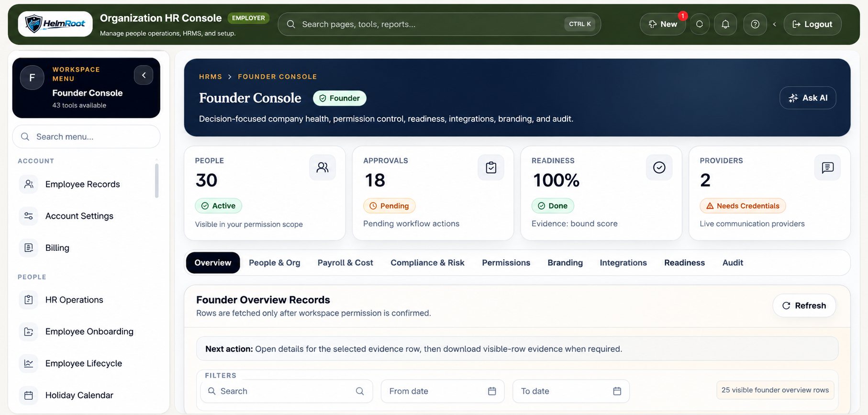Screen dimensions: 868x415
Task: Switch to the People & Org tab
Action: point(275,263)
